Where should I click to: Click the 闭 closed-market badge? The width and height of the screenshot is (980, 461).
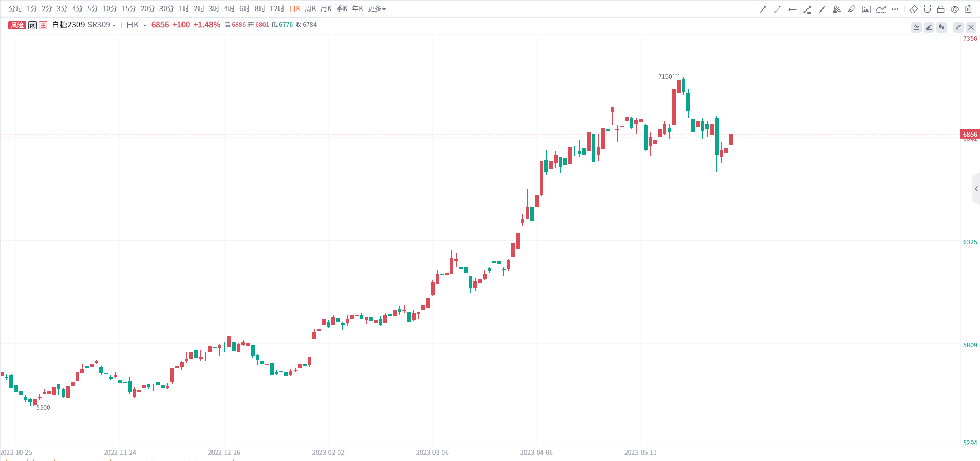pyautogui.click(x=33, y=25)
